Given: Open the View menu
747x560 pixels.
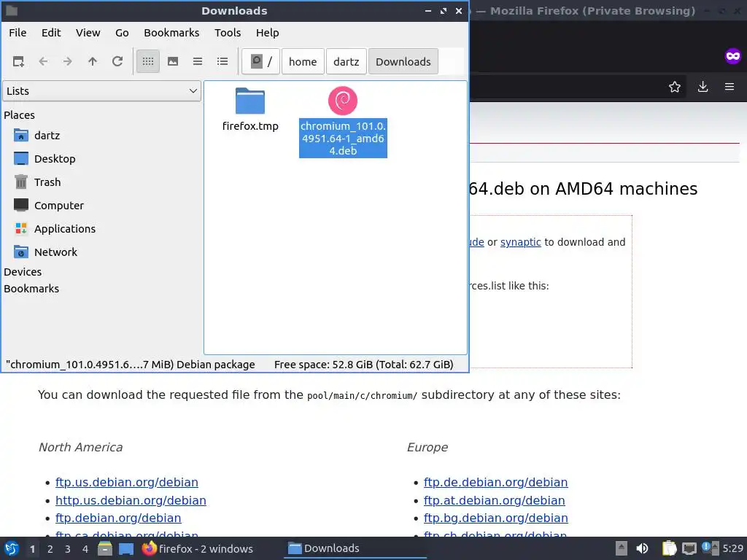Looking at the screenshot, I should click(x=88, y=33).
